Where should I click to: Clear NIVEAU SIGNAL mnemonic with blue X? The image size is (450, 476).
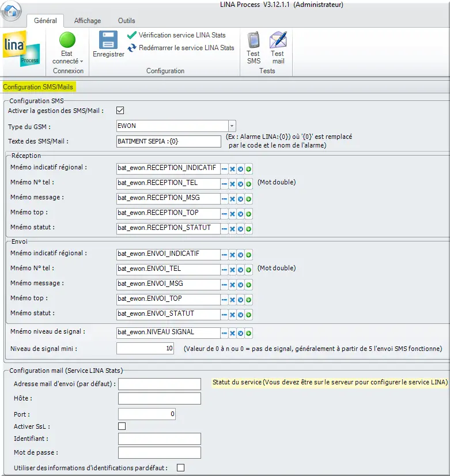pyautogui.click(x=232, y=333)
